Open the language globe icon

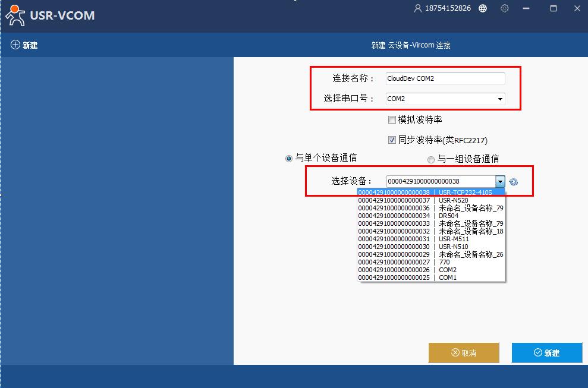coord(483,8)
